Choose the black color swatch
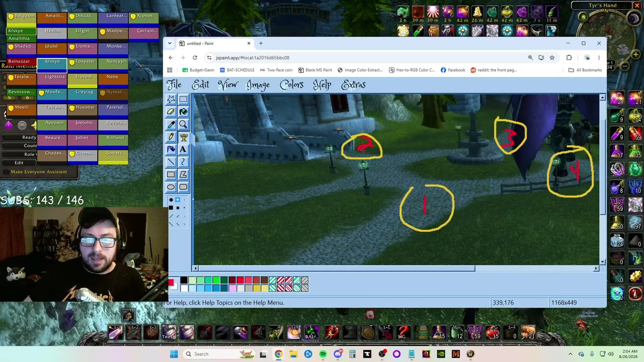644x362 pixels. 184,280
